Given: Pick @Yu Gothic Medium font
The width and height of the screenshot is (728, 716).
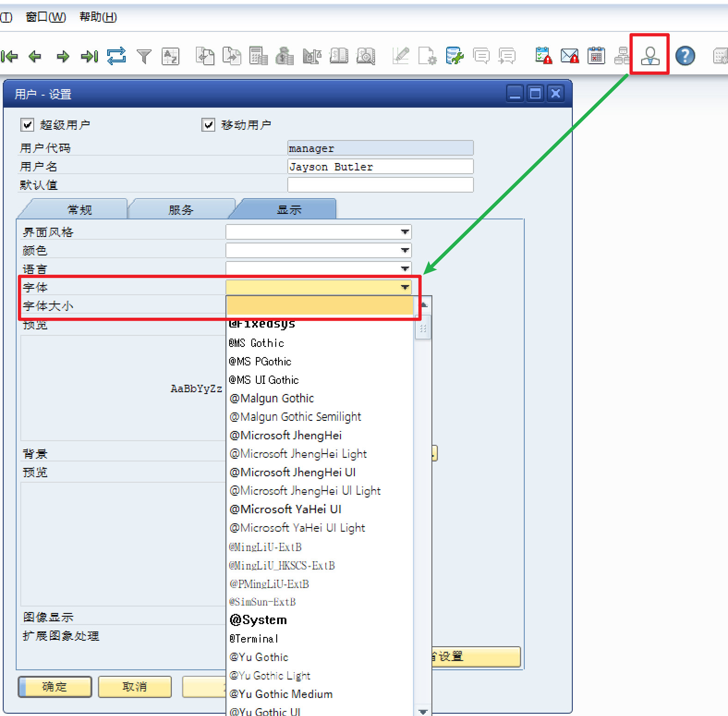Looking at the screenshot, I should click(319, 694).
